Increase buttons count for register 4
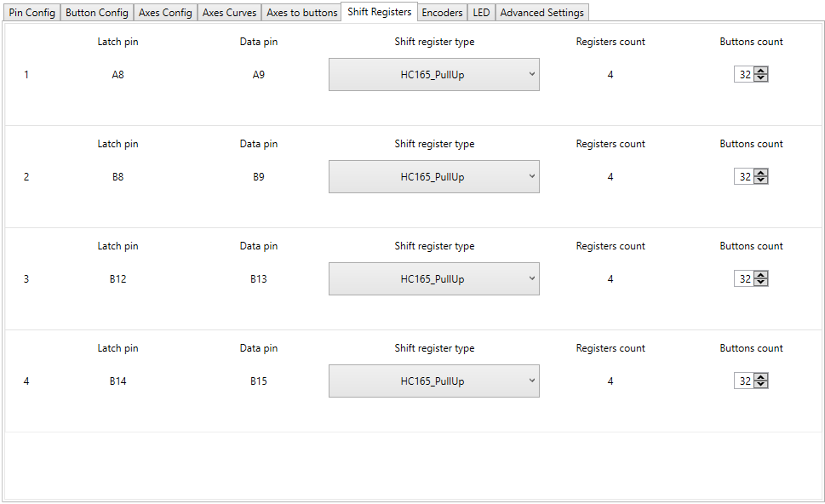825x504 pixels. (761, 378)
